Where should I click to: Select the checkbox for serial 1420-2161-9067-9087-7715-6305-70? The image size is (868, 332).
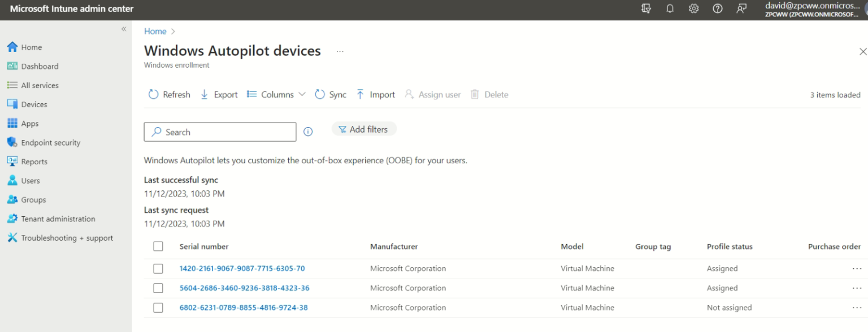click(158, 268)
